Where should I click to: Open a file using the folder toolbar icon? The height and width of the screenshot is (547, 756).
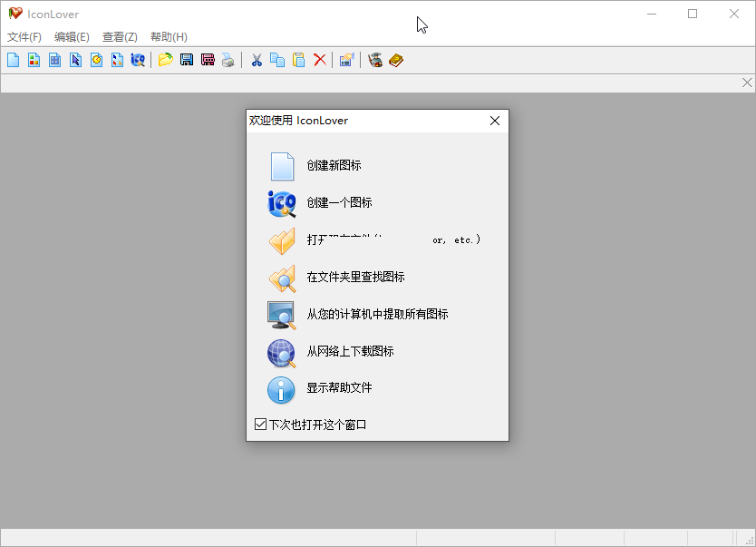click(x=167, y=60)
